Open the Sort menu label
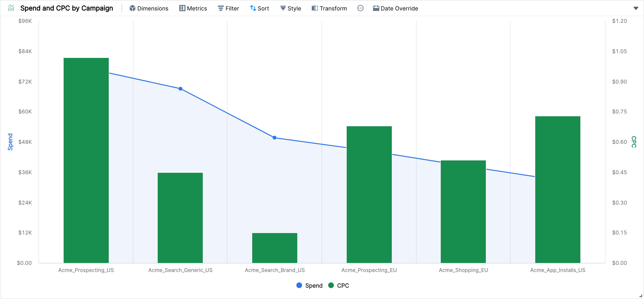Image resolution: width=644 pixels, height=299 pixels. [263, 9]
